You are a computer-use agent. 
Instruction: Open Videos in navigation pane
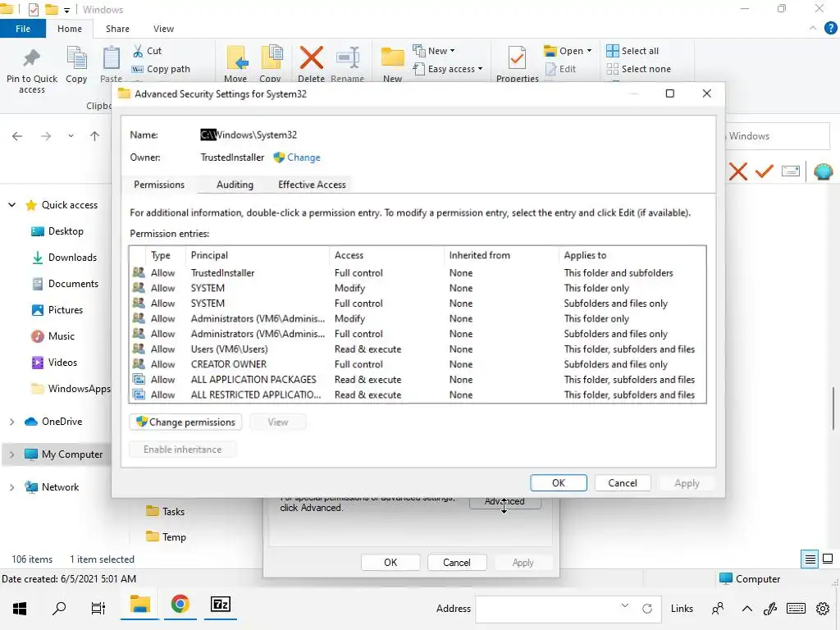tap(55, 363)
